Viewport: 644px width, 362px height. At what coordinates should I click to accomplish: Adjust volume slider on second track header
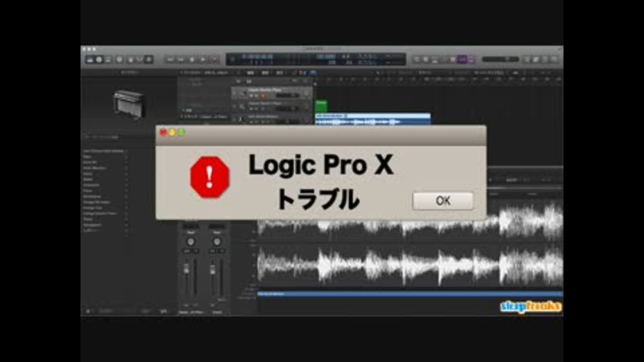pos(287,109)
